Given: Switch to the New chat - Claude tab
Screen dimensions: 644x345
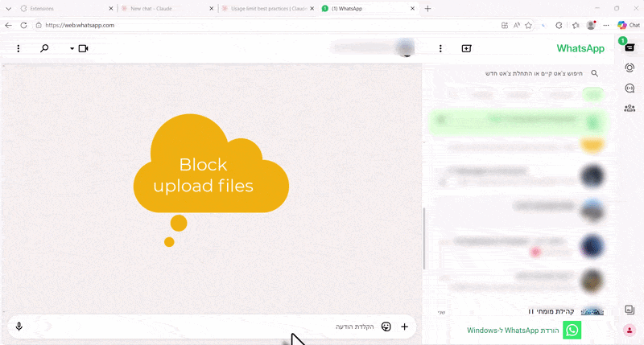Looking at the screenshot, I should pyautogui.click(x=167, y=9).
